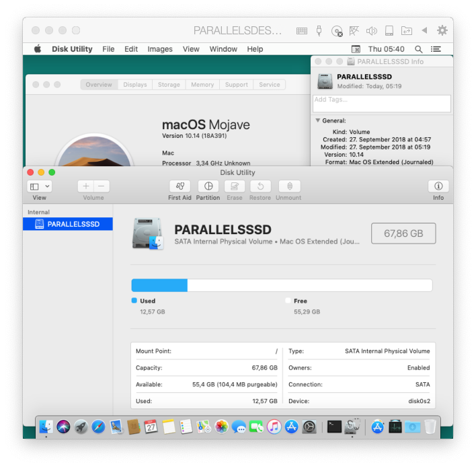This screenshot has width=476, height=467.
Task: Collapse the General section in Info window
Action: click(x=318, y=120)
